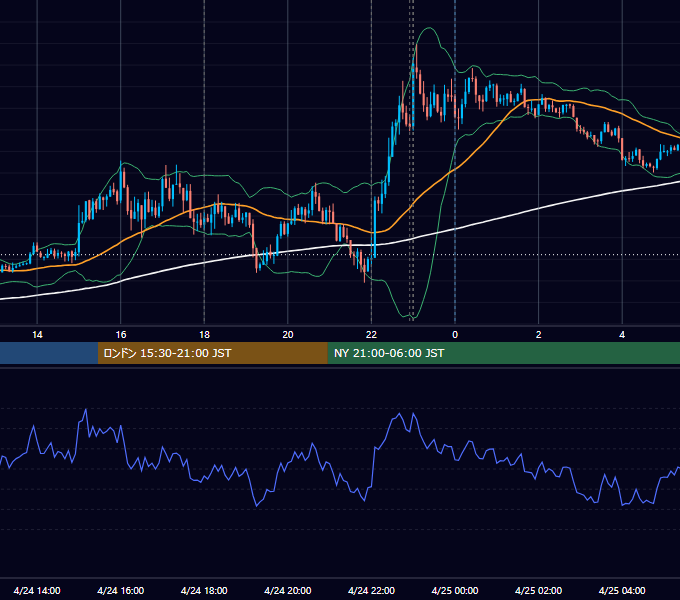Click the hour label 18 on the upper time axis
The image size is (680, 600).
[204, 335]
